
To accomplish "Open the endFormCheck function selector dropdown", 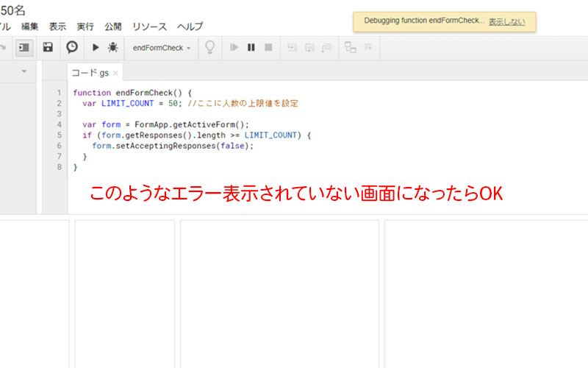I will (162, 48).
